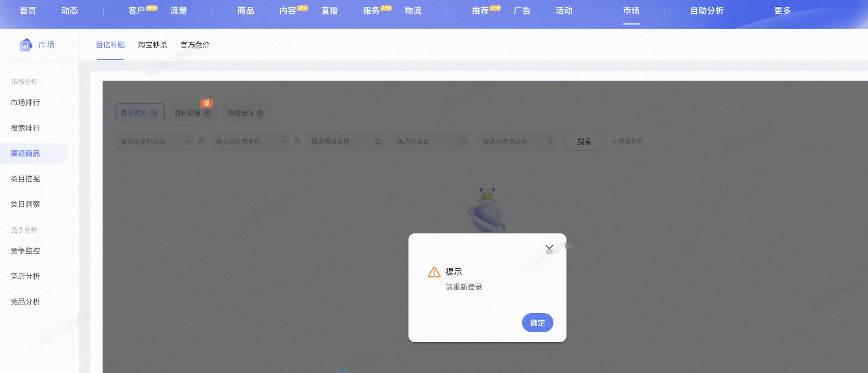The image size is (868, 373).
Task: Switch to the 淘宝秒杀 tab
Action: pos(152,45)
